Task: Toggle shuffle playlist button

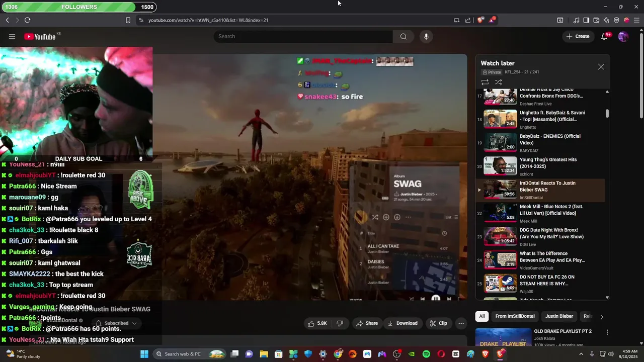Action: pos(498,82)
